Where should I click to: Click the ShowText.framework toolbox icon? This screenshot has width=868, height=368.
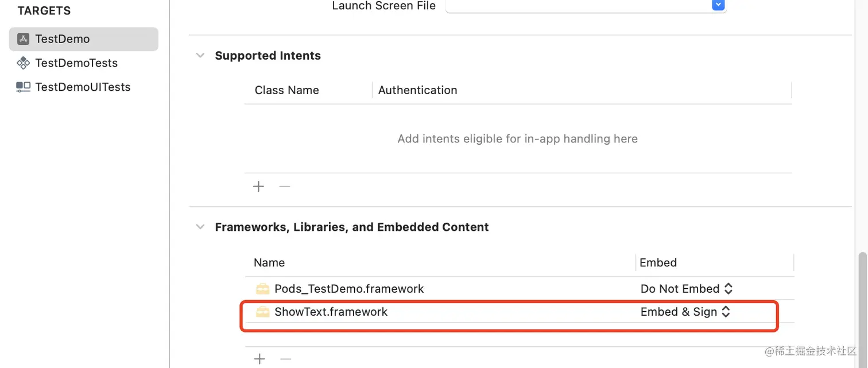click(262, 312)
